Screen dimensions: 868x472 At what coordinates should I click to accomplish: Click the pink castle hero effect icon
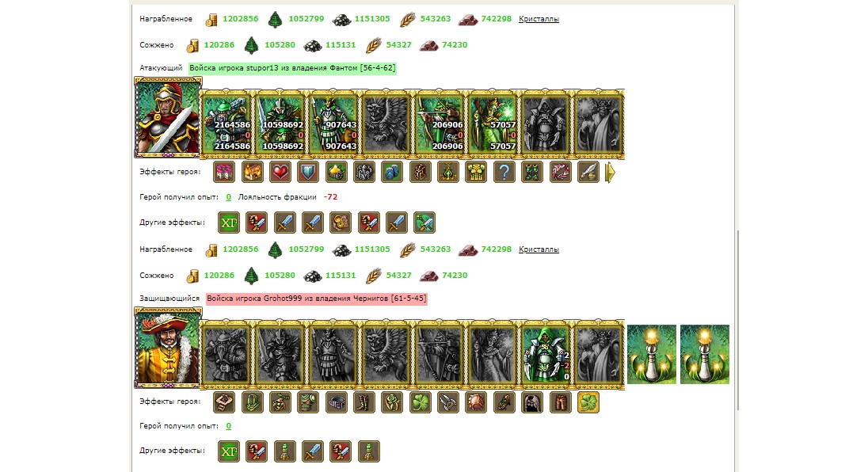[x=224, y=172]
